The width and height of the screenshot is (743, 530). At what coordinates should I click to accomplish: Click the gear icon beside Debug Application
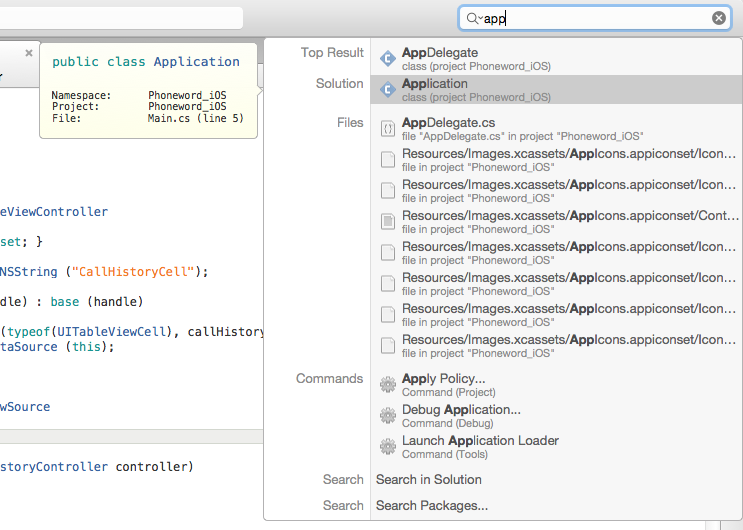(x=388, y=416)
